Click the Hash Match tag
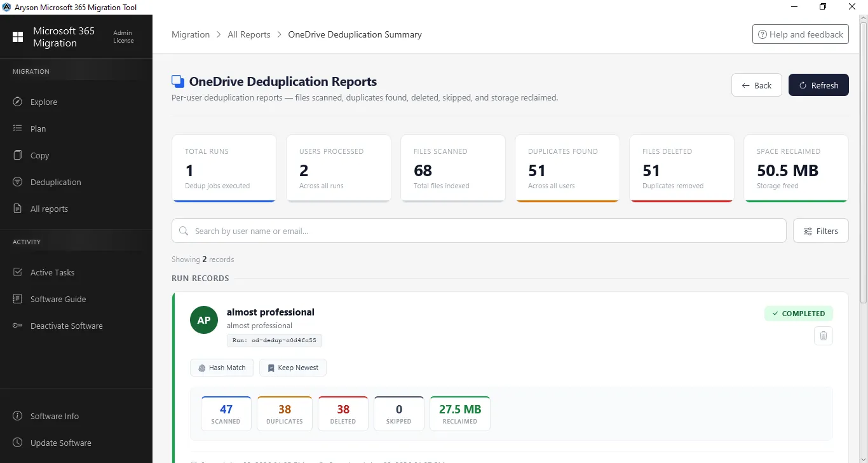 tap(222, 368)
